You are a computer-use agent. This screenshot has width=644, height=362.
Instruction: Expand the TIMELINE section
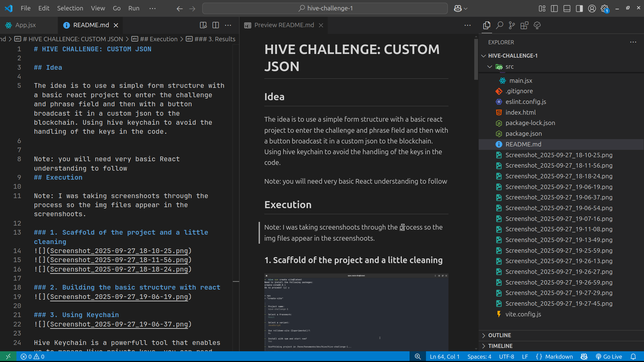500,346
